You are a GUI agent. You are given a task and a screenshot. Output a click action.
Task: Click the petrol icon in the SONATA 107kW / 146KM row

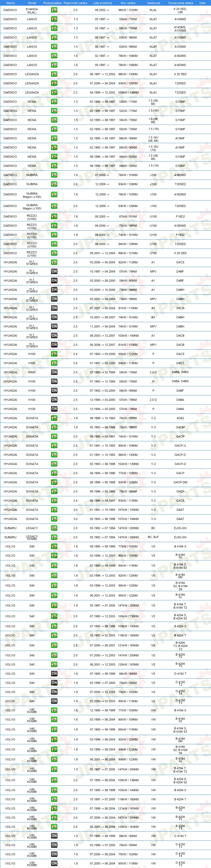(x=54, y=519)
